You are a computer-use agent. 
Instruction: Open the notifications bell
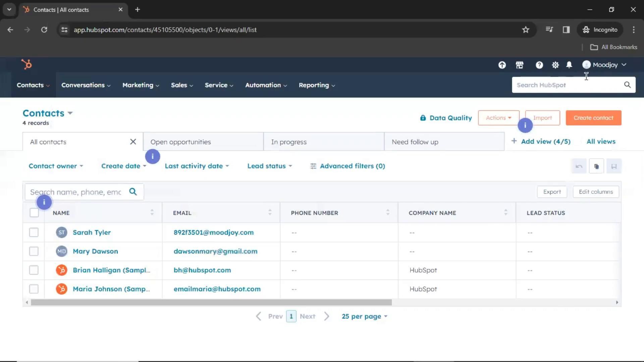[569, 65]
